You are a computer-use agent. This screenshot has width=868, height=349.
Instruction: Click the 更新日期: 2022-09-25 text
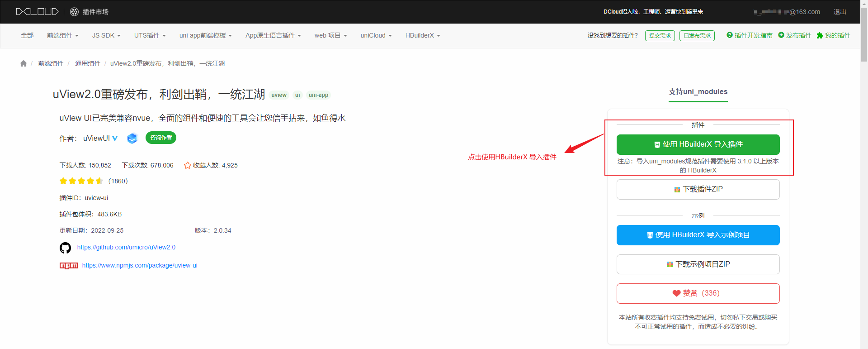point(91,230)
